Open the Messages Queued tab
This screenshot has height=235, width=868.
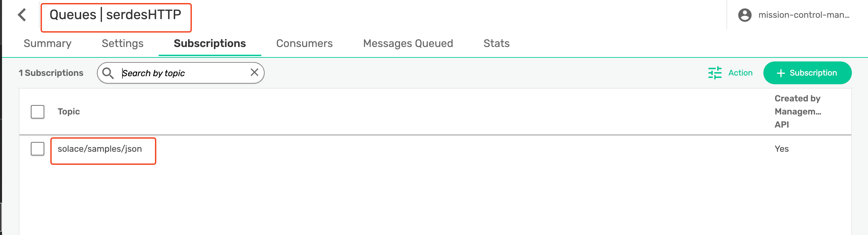[408, 43]
